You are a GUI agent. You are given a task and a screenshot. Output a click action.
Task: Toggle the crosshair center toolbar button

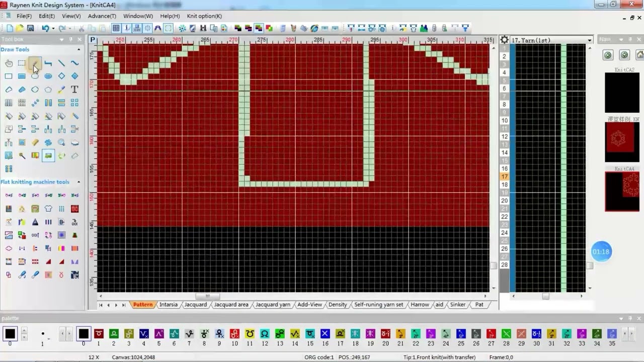click(x=147, y=28)
